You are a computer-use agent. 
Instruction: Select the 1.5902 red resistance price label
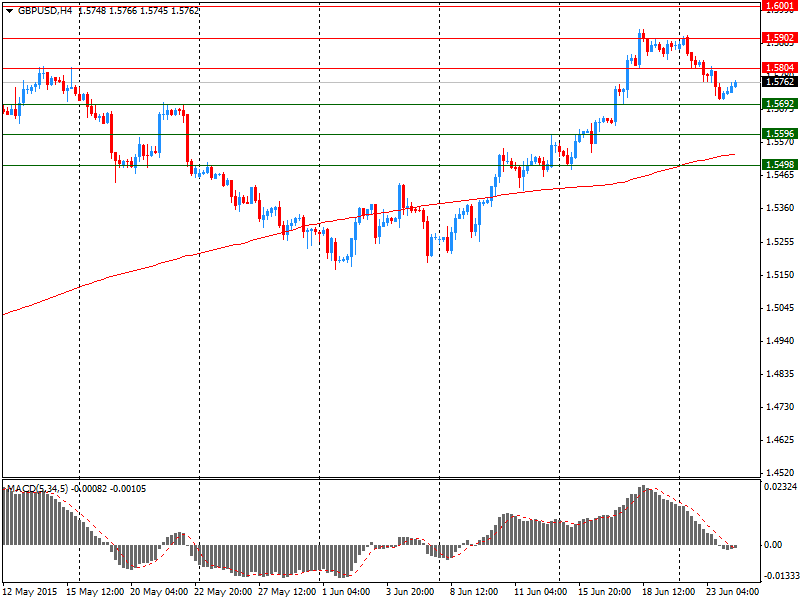(780, 38)
